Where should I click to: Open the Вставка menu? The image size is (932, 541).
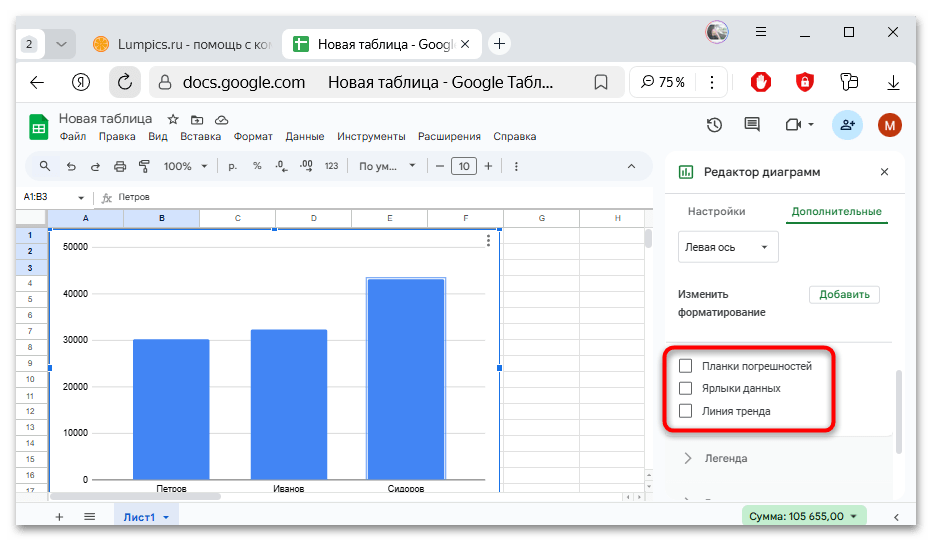[x=200, y=137]
